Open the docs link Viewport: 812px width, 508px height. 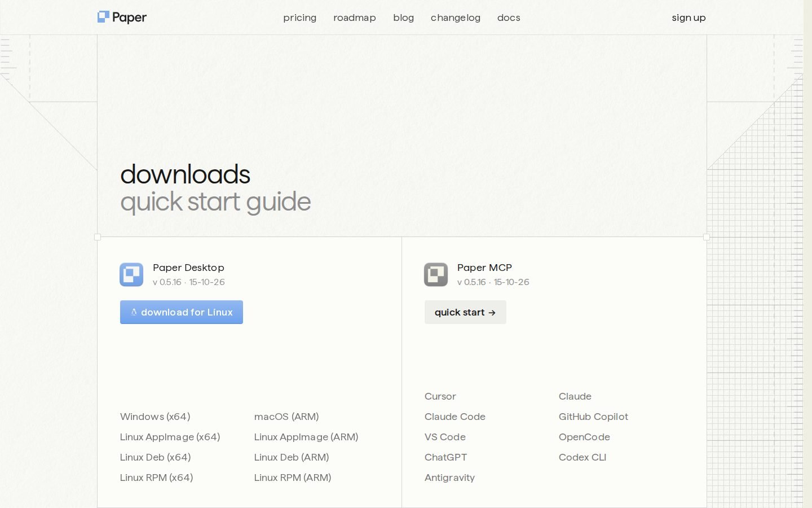click(x=509, y=17)
